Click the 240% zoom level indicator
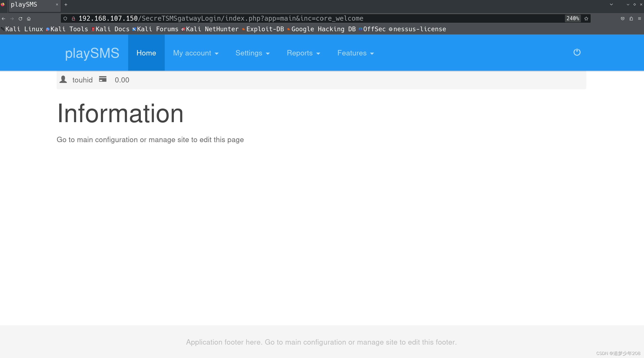 pyautogui.click(x=572, y=19)
